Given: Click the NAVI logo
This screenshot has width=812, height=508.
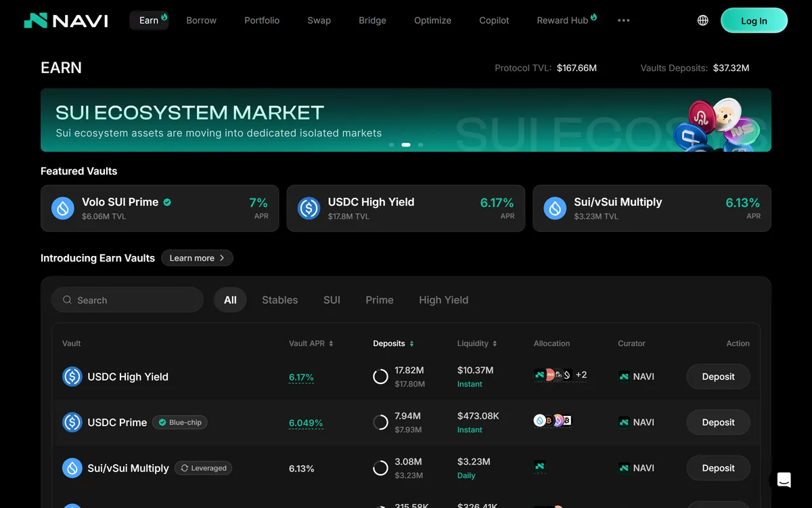Looking at the screenshot, I should (x=66, y=20).
